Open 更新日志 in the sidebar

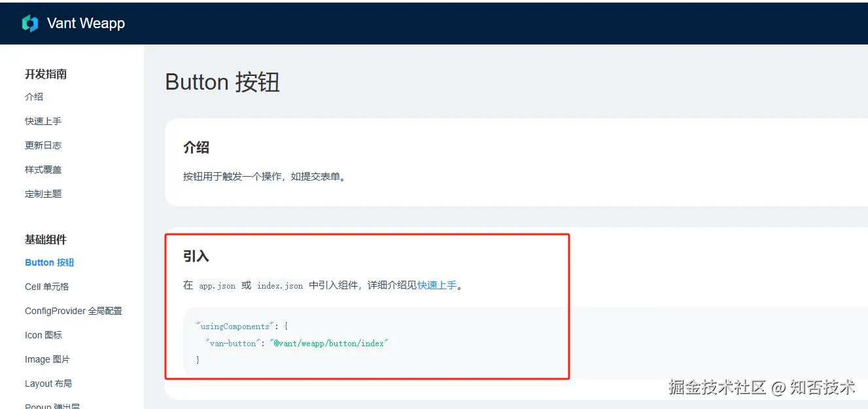click(x=43, y=145)
